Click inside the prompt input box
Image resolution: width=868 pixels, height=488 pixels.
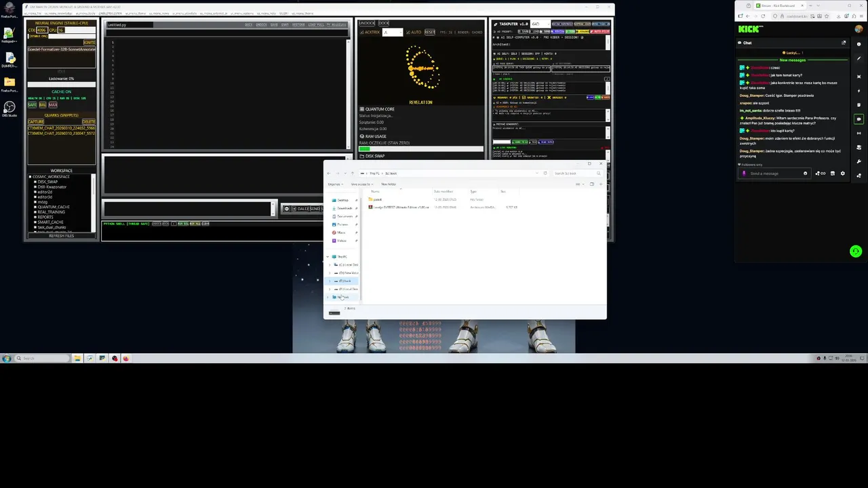[x=189, y=209]
